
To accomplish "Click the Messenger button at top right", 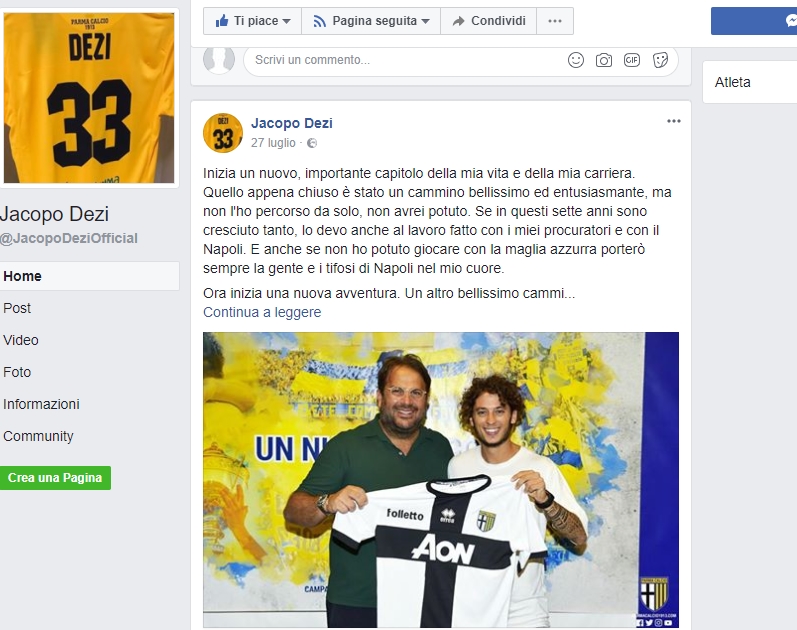I will [754, 21].
